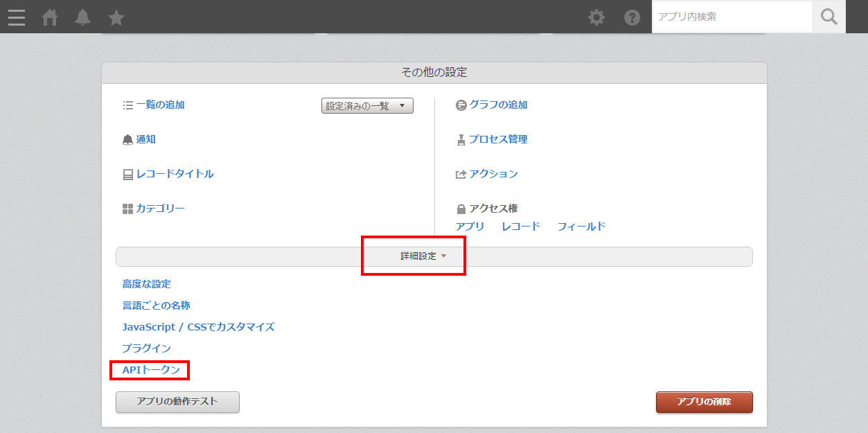Viewport: 868px width, 433px height.
Task: Open the レコード access rights link
Action: click(x=520, y=227)
